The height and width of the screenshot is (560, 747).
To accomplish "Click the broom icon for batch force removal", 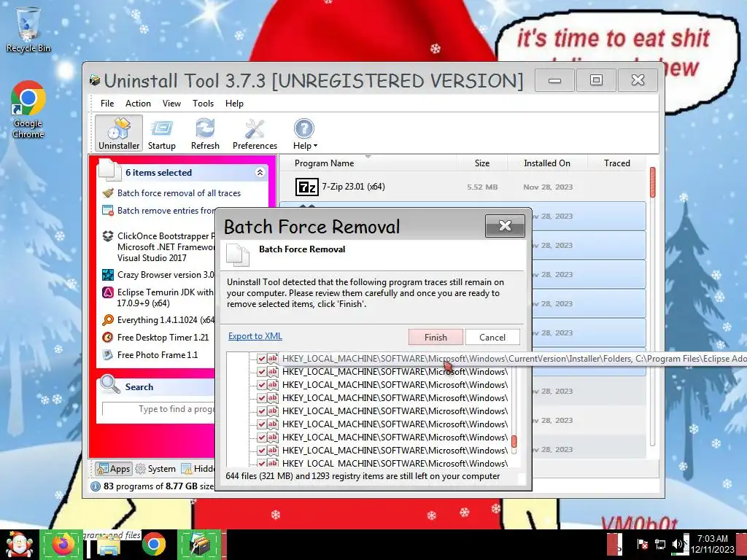I will (108, 192).
